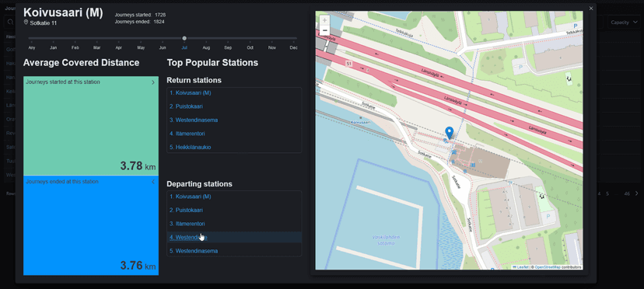
Task: Set month slider to Oct
Action: point(250,47)
